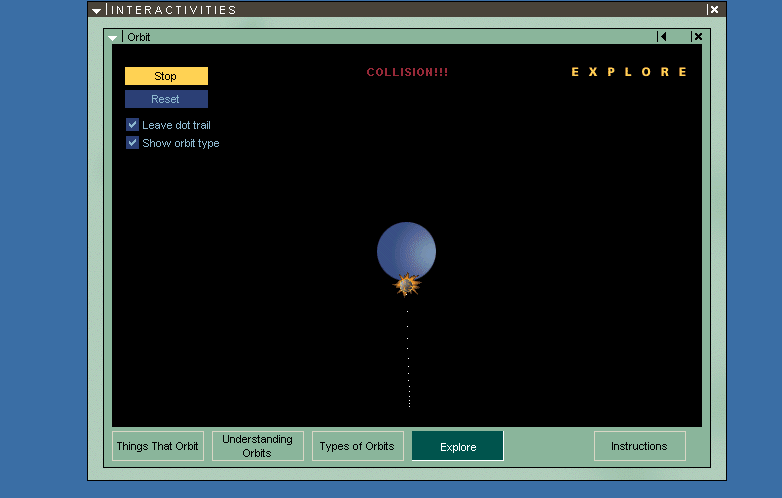Viewport: 782px width, 498px height.
Task: Click the EXPLORE heading text
Action: (629, 72)
